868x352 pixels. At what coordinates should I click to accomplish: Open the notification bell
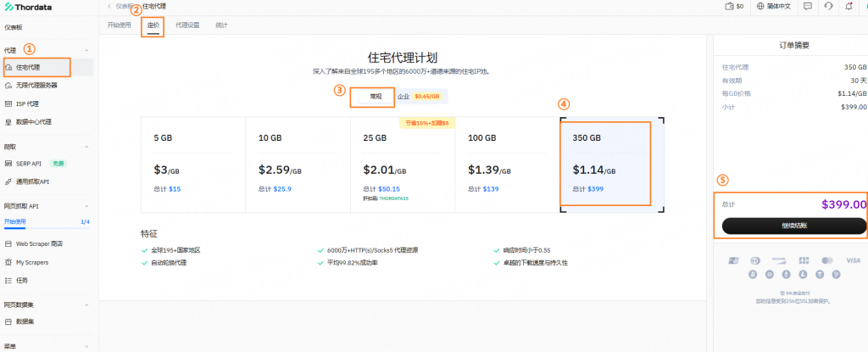tap(848, 6)
